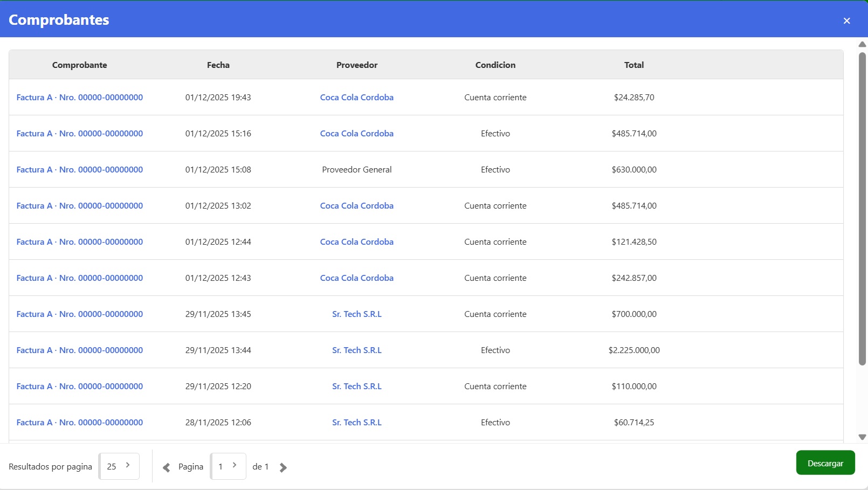Image resolution: width=868 pixels, height=490 pixels.
Task: Close the Comprobantes dialog with X
Action: [846, 20]
